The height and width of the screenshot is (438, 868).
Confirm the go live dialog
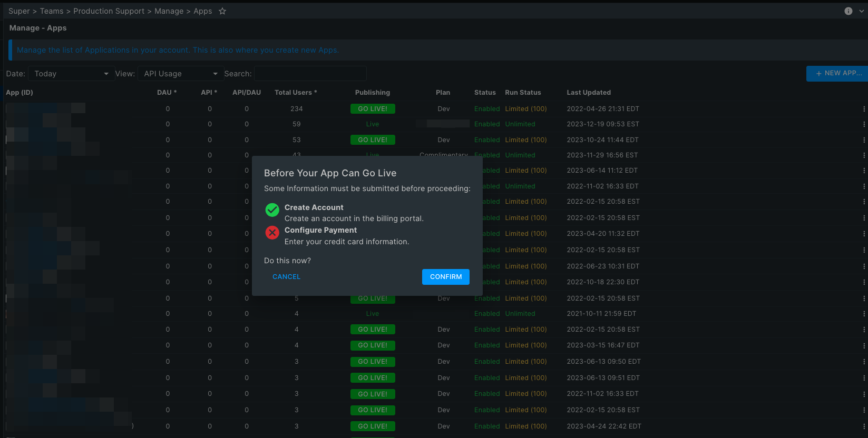point(446,277)
